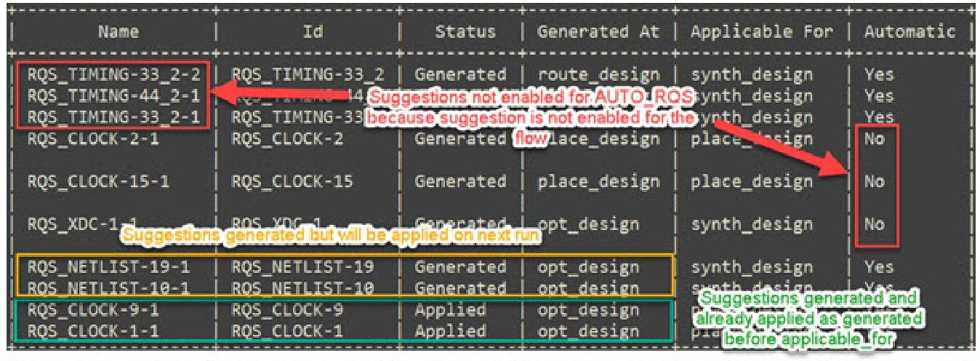Image resolution: width=980 pixels, height=361 pixels.
Task: Select the name RQS_TIMING-33_2-2
Action: click(114, 74)
